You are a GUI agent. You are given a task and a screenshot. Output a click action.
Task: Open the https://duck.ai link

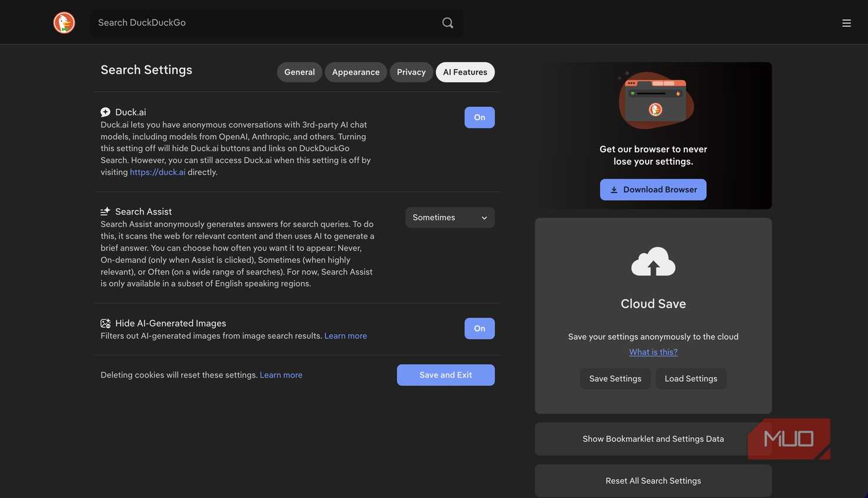coord(158,172)
